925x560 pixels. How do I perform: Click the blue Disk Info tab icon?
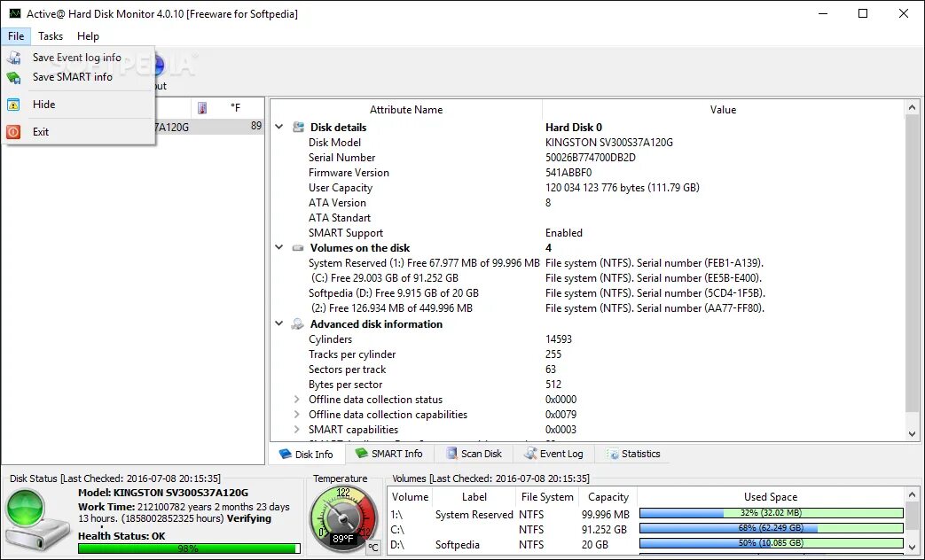(x=286, y=454)
